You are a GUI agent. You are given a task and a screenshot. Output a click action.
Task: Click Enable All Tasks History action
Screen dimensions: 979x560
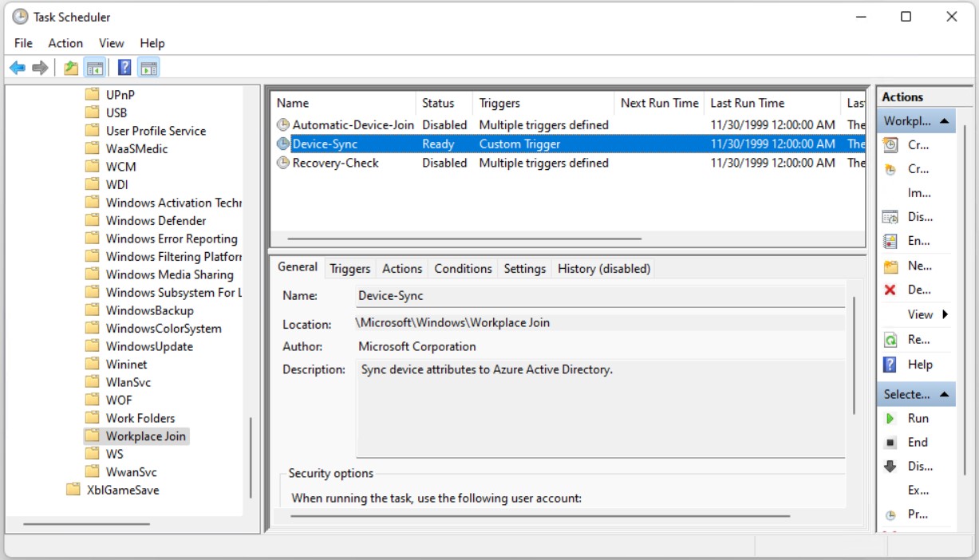click(x=918, y=241)
